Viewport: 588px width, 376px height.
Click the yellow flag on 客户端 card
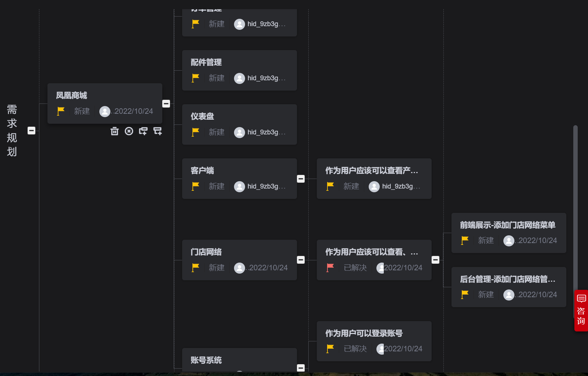195,186
